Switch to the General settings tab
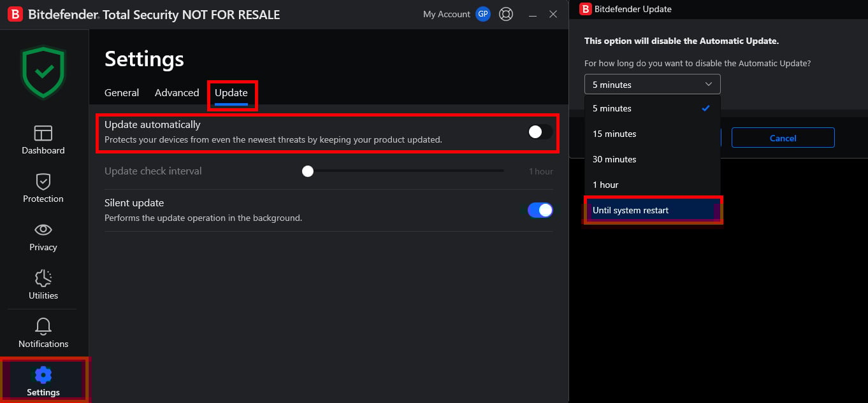The height and width of the screenshot is (403, 868). pos(122,93)
